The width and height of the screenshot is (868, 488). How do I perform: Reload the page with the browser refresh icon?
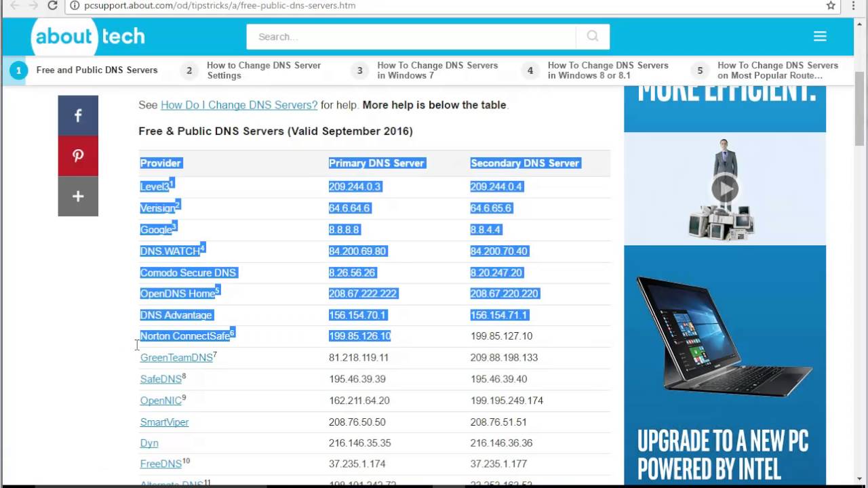tap(52, 5)
